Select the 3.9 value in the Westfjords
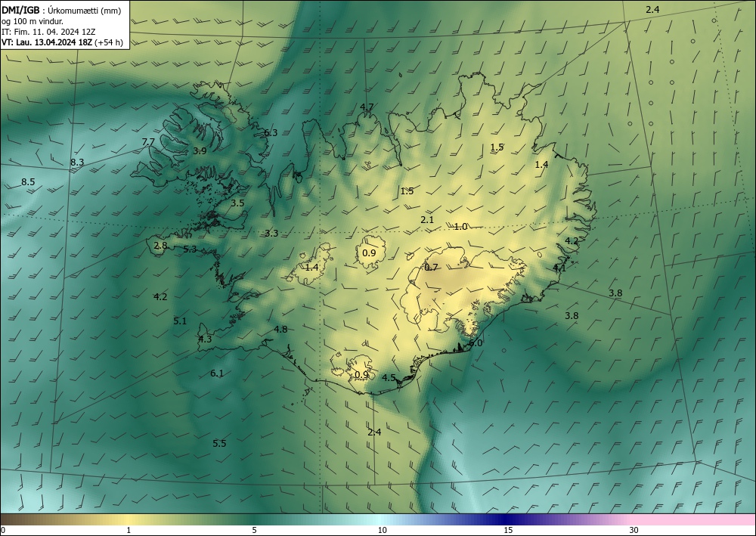The width and height of the screenshot is (756, 536). click(200, 151)
